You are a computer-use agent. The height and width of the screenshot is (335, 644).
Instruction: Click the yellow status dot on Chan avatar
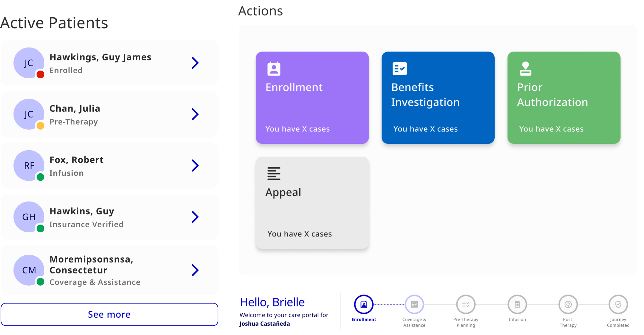pos(40,126)
